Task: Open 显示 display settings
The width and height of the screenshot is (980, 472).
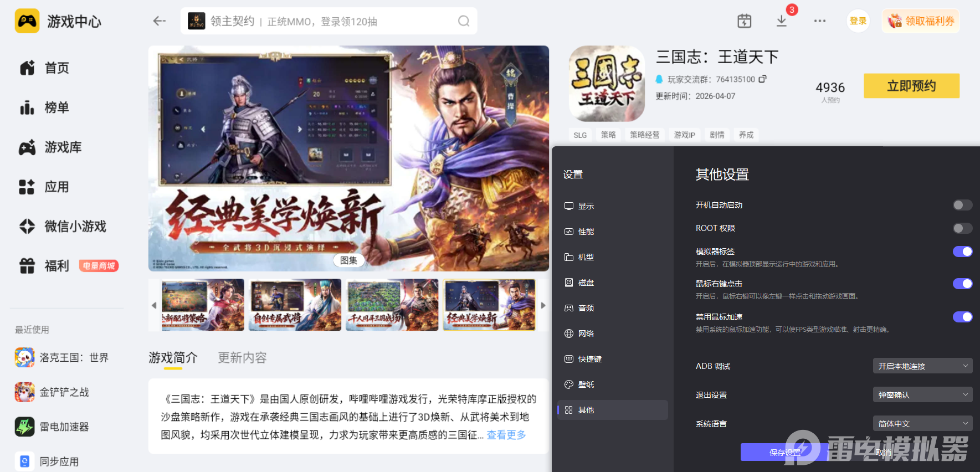Action: (x=613, y=206)
